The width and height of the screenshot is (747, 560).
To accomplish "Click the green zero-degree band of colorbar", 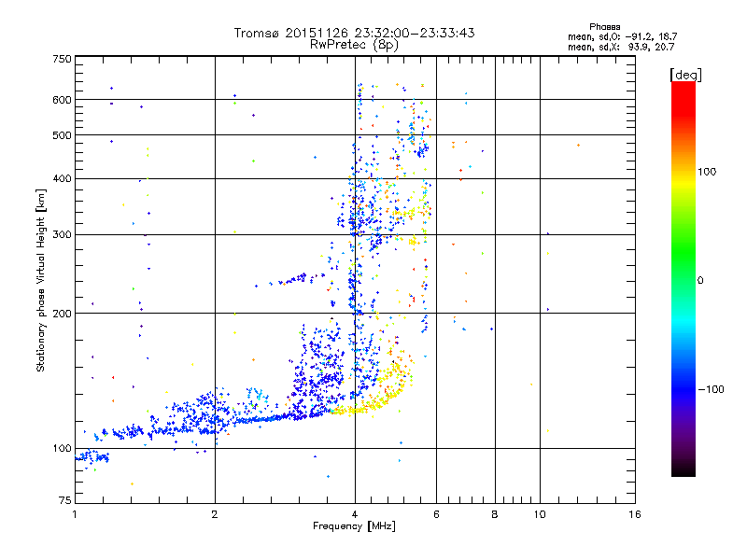I will click(684, 280).
